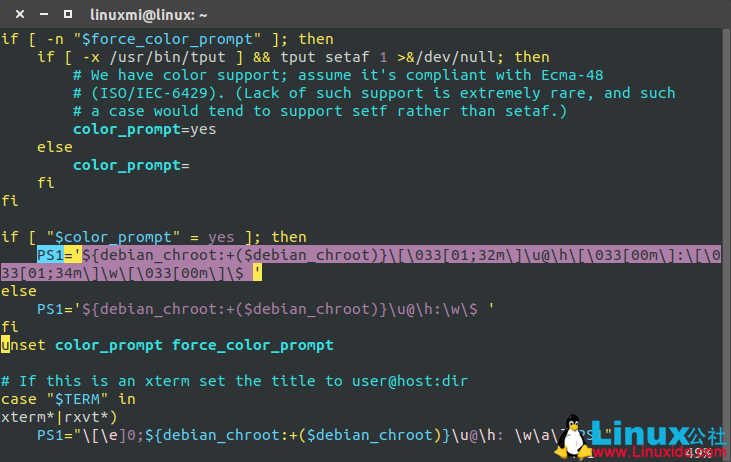Screen dimensions: 731x462
Task: Click the 033[01;34m escape code text
Action: pyautogui.click(x=60, y=273)
